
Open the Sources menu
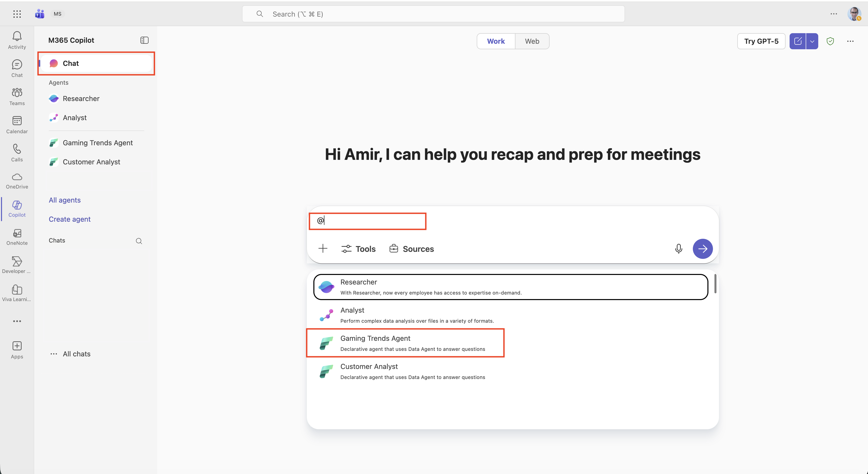click(x=411, y=249)
